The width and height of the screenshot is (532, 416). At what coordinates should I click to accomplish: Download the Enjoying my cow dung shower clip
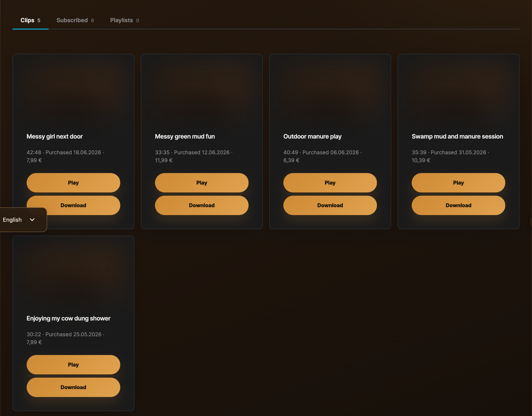point(73,387)
